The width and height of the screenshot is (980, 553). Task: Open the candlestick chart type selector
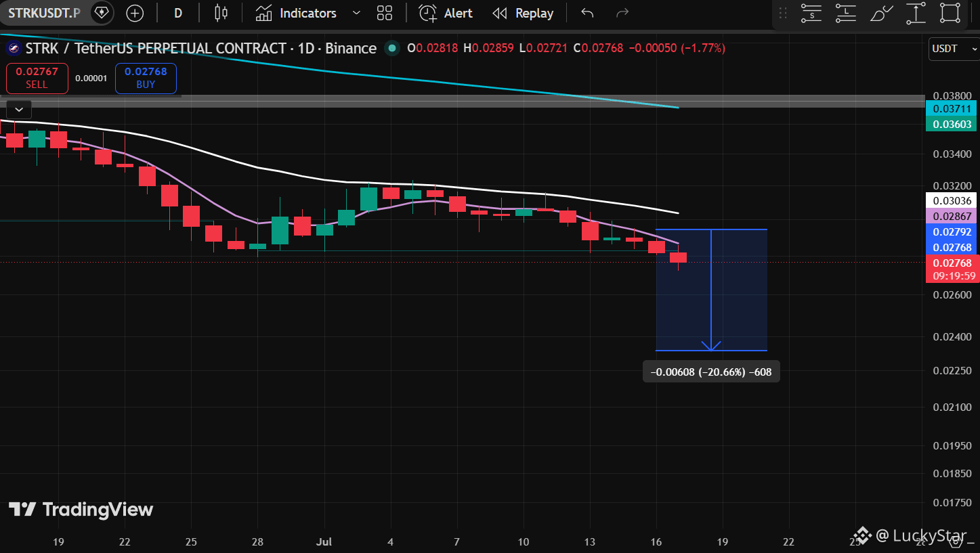coord(221,13)
